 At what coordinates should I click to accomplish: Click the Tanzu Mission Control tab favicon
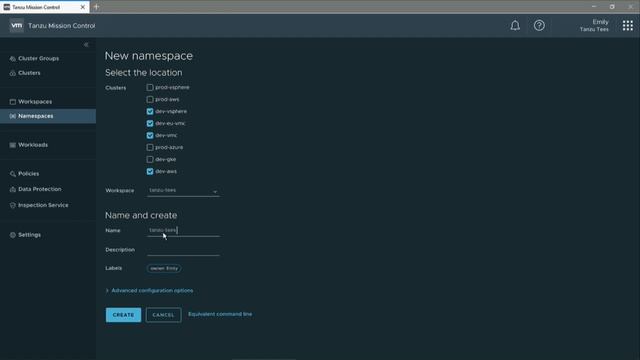(7, 7)
